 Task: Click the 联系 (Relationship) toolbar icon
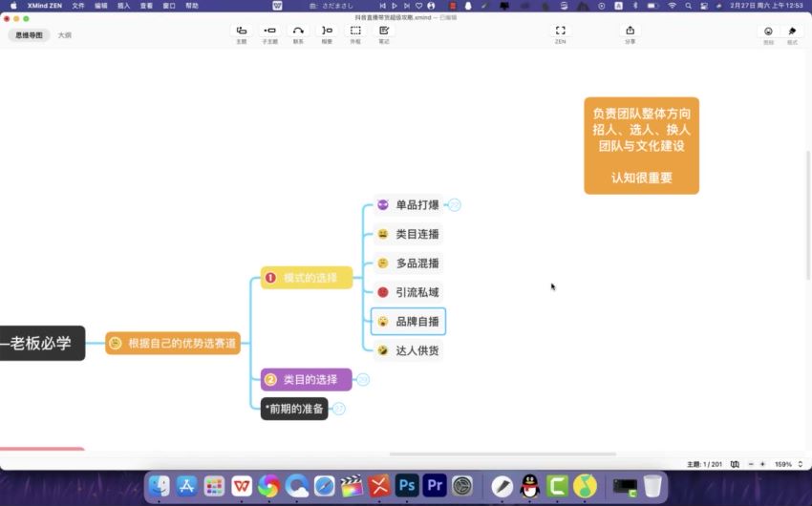click(298, 31)
